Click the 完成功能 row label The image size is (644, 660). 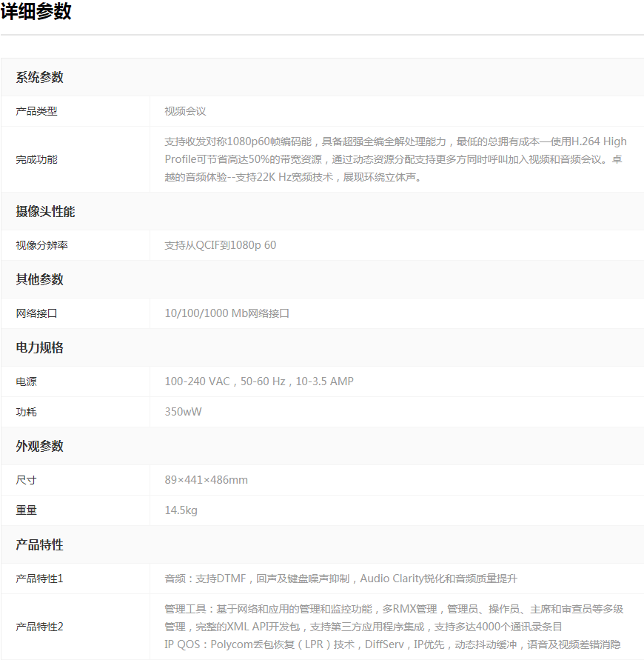37,159
